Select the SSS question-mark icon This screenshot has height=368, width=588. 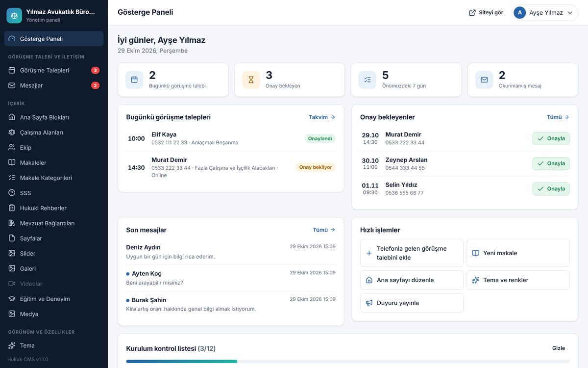(12, 193)
